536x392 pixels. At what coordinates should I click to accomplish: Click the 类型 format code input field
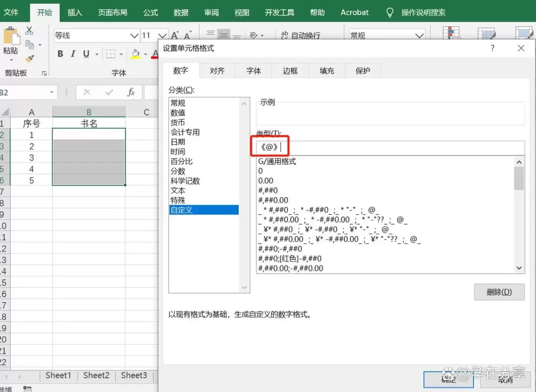point(391,148)
